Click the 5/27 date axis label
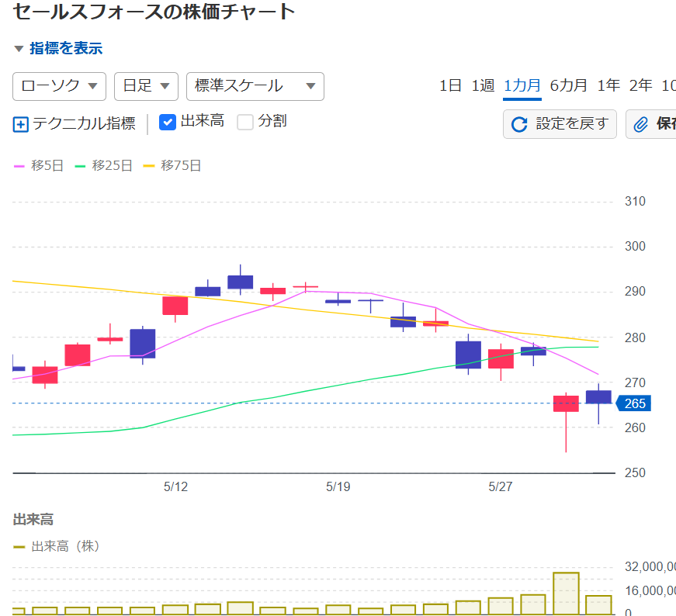Viewport: 676px width, 616px height. coord(500,486)
